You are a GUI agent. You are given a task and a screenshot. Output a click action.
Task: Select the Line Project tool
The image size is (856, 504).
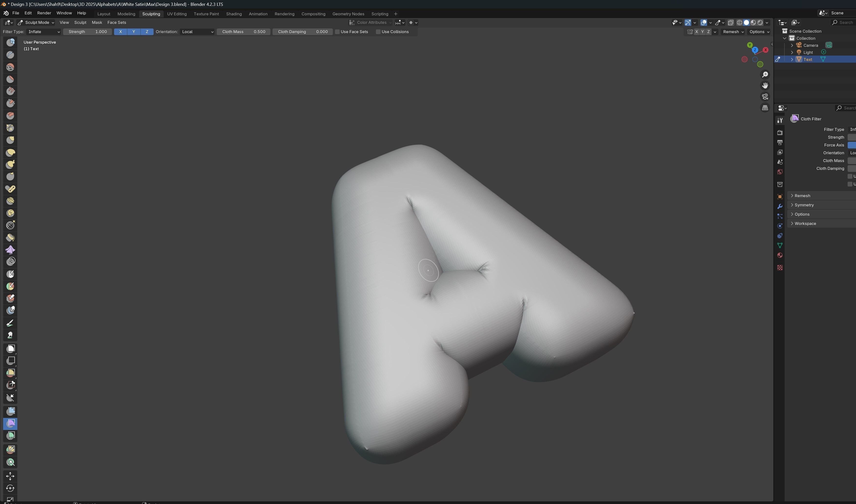[x=10, y=398]
